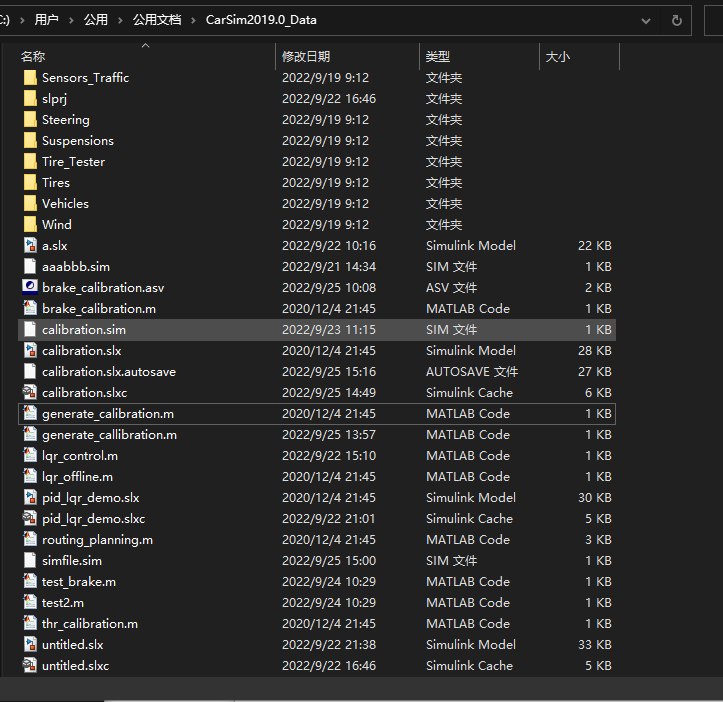Click the date 2022/9/22 15:10
Image resolution: width=723 pixels, height=702 pixels.
tap(329, 455)
